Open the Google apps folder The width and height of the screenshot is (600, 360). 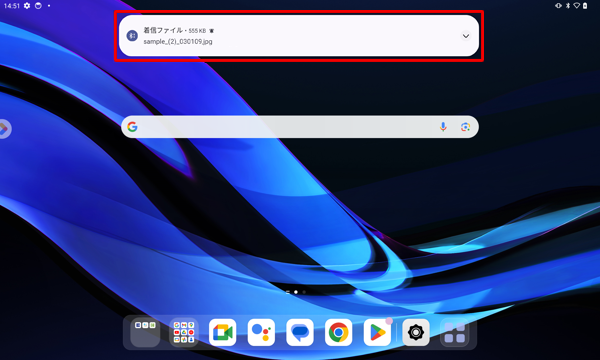click(184, 332)
